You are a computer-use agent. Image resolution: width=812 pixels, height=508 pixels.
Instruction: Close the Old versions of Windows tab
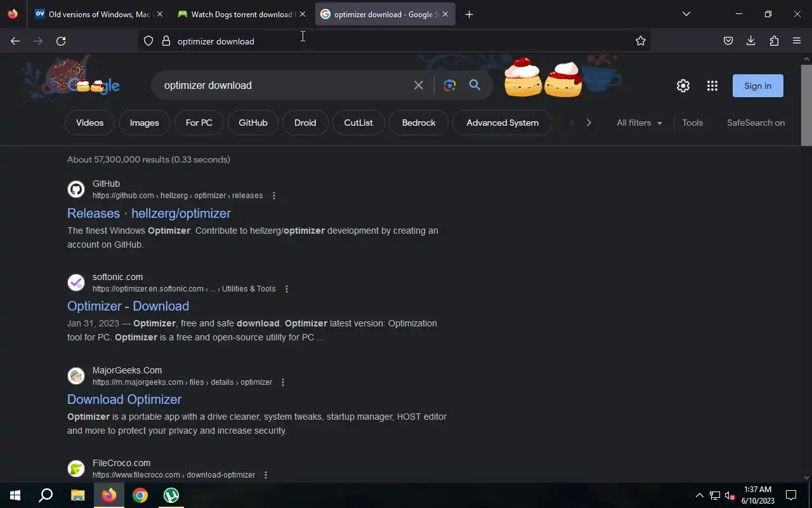coord(159,14)
